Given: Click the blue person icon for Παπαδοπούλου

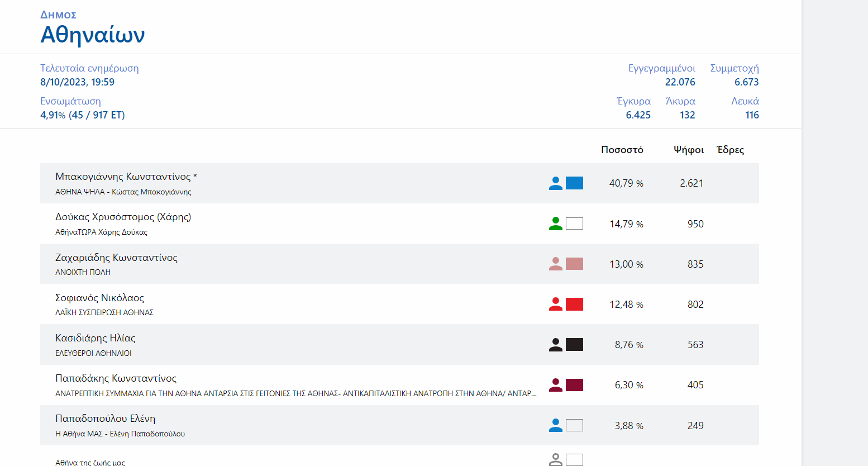Looking at the screenshot, I should 555,425.
